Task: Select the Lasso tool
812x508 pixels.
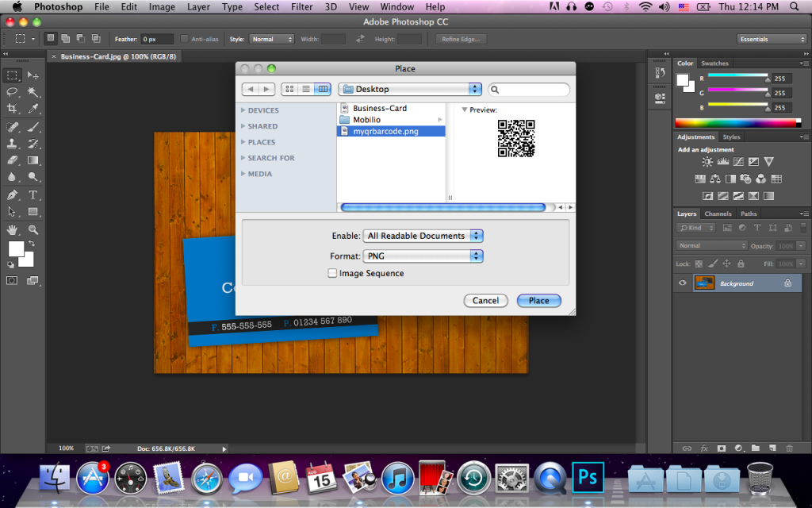Action: coord(13,92)
